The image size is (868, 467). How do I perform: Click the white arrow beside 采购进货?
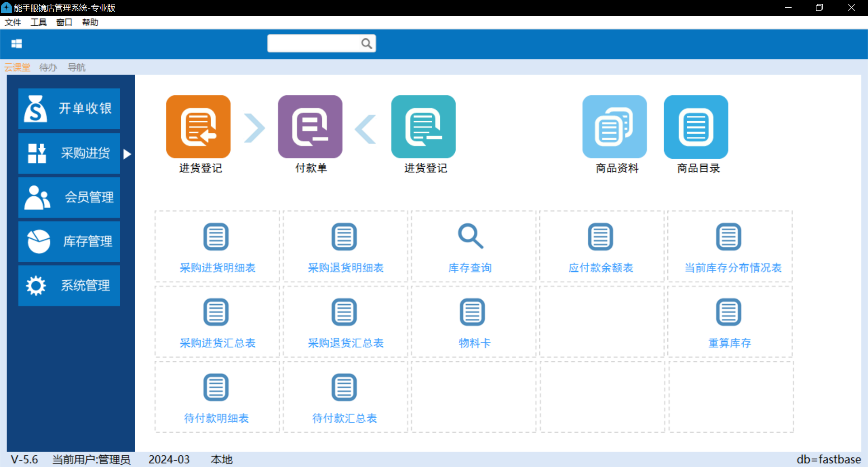point(127,154)
